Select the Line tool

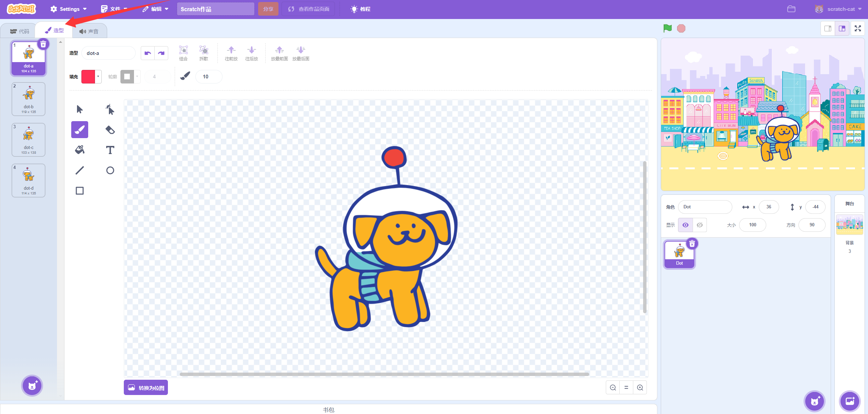79,170
